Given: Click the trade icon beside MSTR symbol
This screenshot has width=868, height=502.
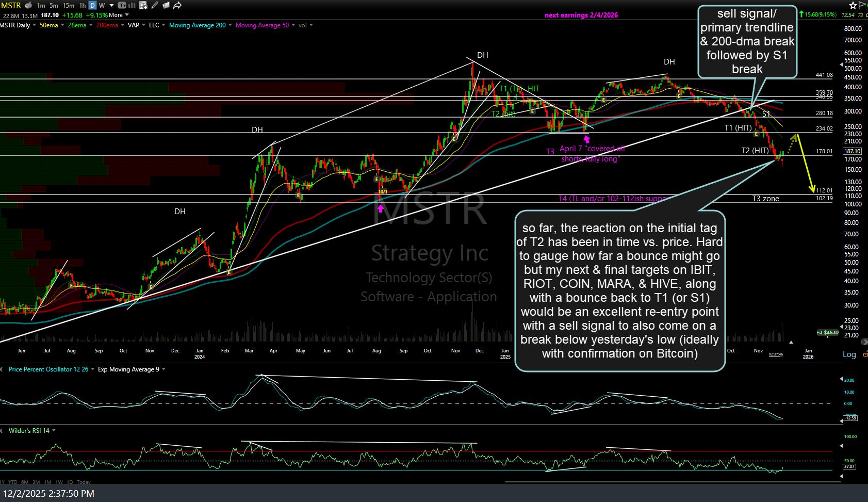Looking at the screenshot, I should (27, 6).
